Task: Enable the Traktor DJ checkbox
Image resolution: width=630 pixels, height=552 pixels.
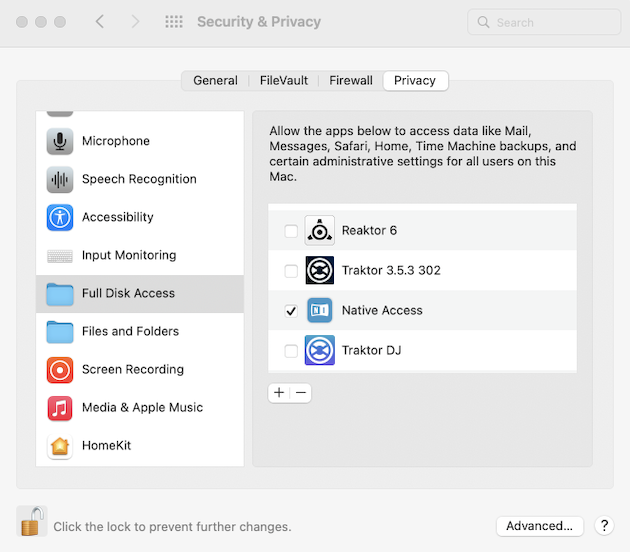Action: [291, 351]
